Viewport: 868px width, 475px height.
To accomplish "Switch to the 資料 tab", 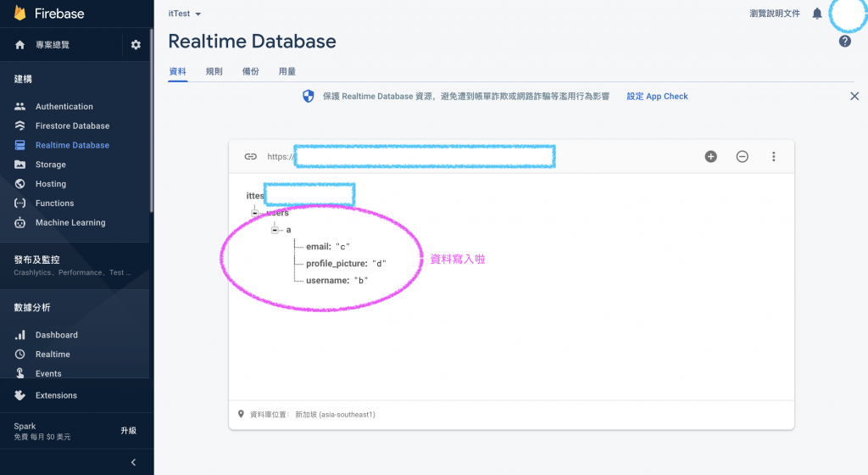I will pyautogui.click(x=178, y=71).
